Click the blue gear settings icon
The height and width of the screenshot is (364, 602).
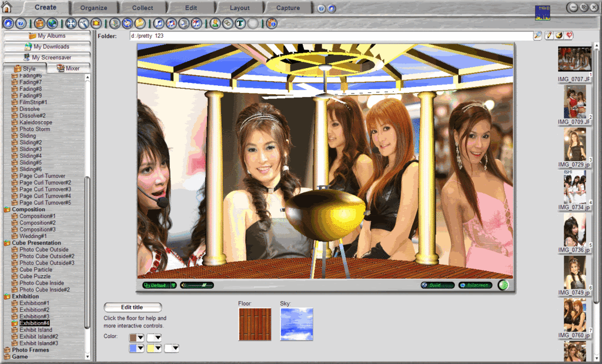click(8, 24)
